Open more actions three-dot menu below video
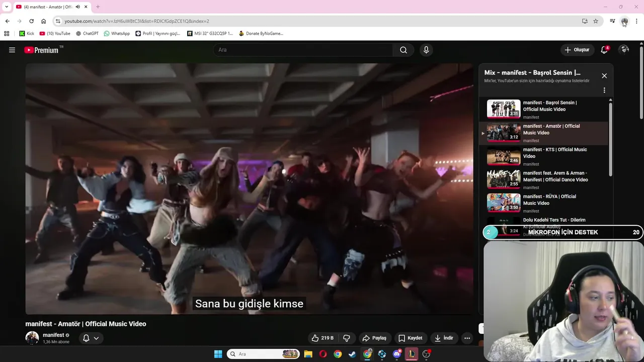This screenshot has width=644, height=362. [x=467, y=338]
